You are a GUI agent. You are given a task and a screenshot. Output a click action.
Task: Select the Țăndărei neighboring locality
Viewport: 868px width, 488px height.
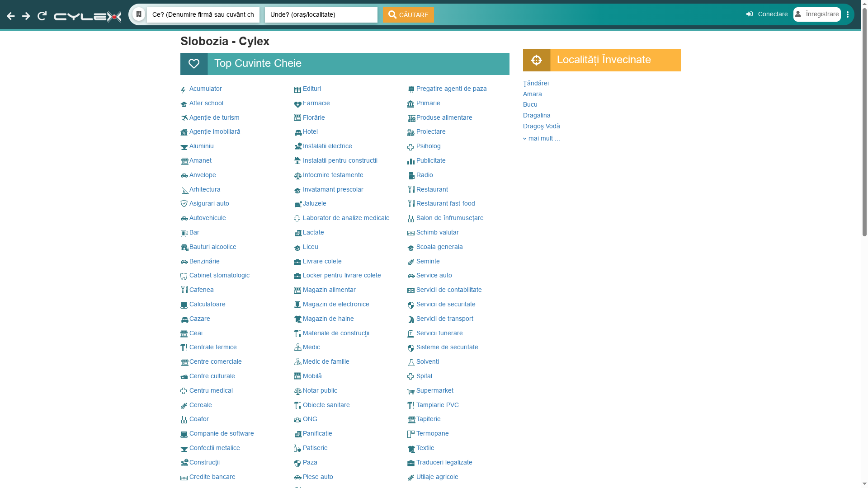point(536,84)
